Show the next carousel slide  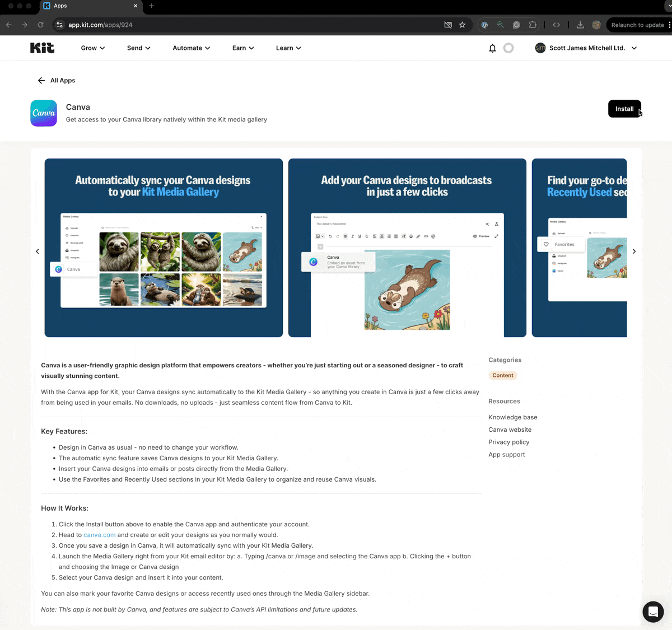point(634,251)
